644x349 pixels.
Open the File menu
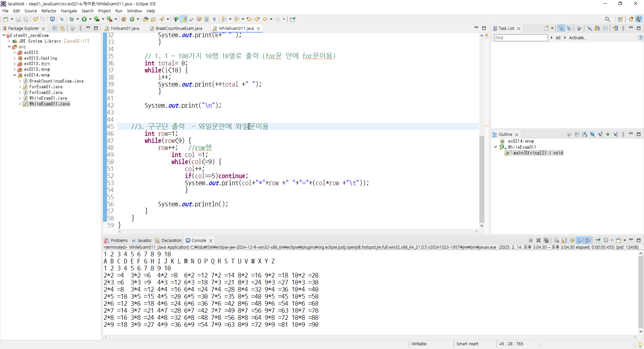tap(5, 11)
